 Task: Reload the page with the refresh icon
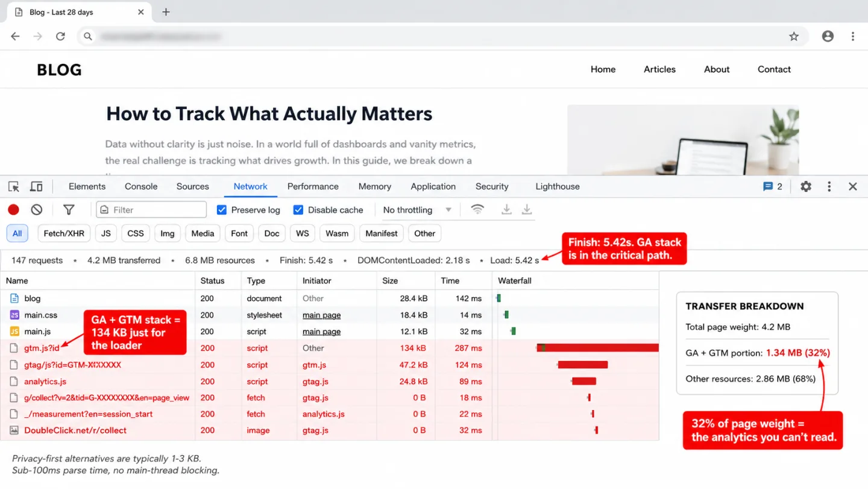[60, 37]
